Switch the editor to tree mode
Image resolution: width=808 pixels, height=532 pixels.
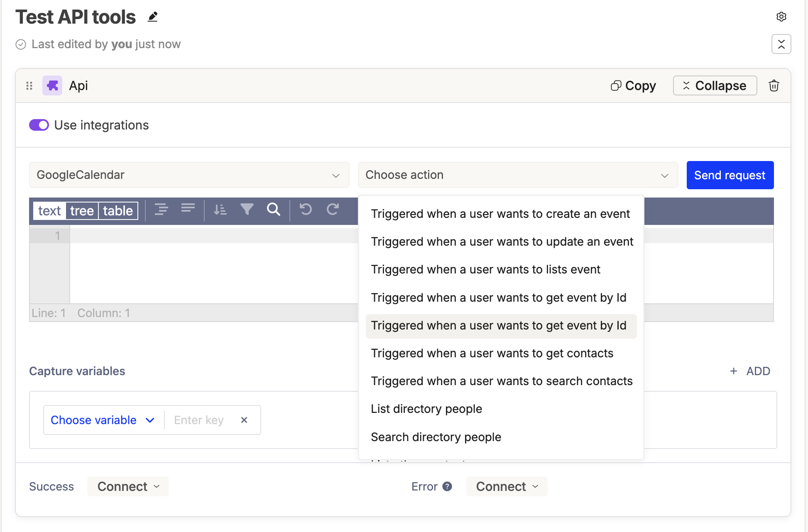(82, 211)
